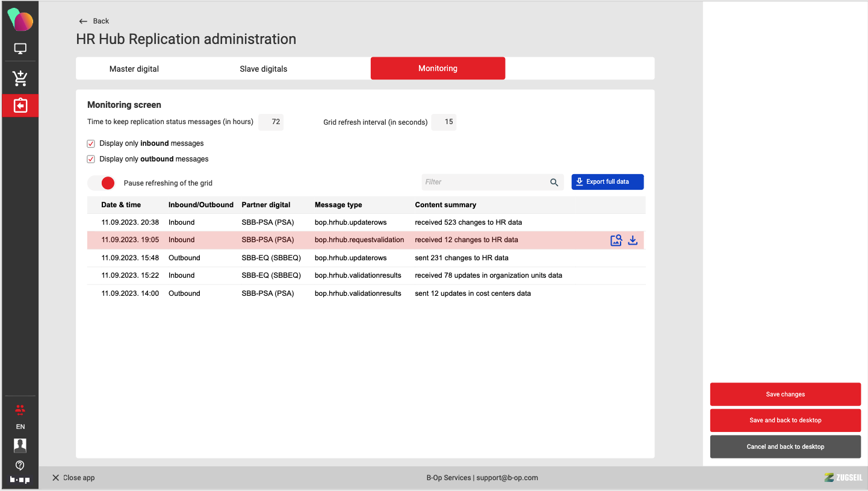Toggle Pause refreshing of the grid
Image resolution: width=868 pixels, height=491 pixels.
(x=101, y=183)
